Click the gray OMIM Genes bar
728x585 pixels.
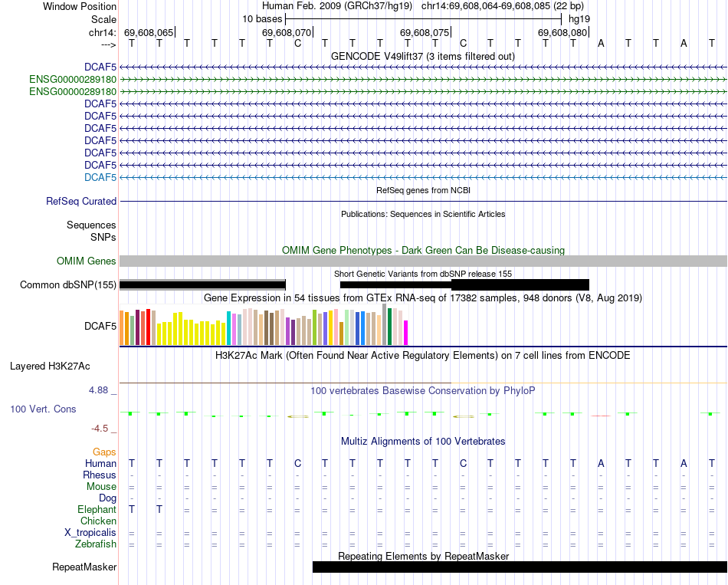click(423, 261)
